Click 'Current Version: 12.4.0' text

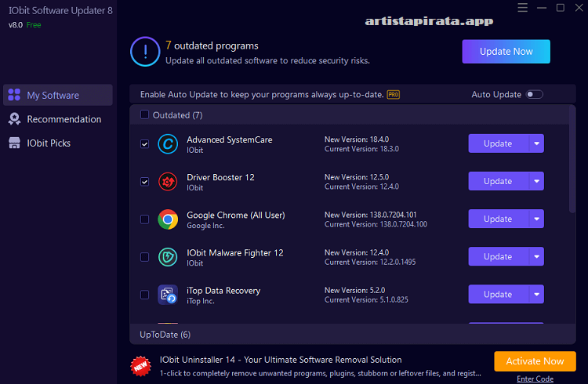(x=361, y=187)
